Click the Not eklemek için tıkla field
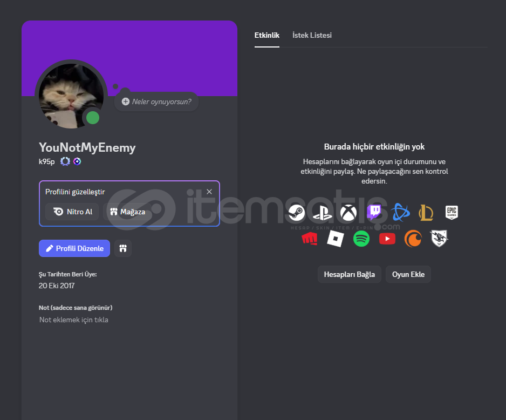 point(73,320)
